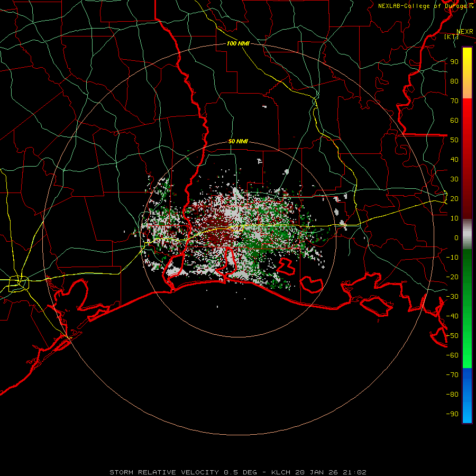476x476 pixels.
Task: Click the "70" value on velocity scale
Action: point(454,101)
